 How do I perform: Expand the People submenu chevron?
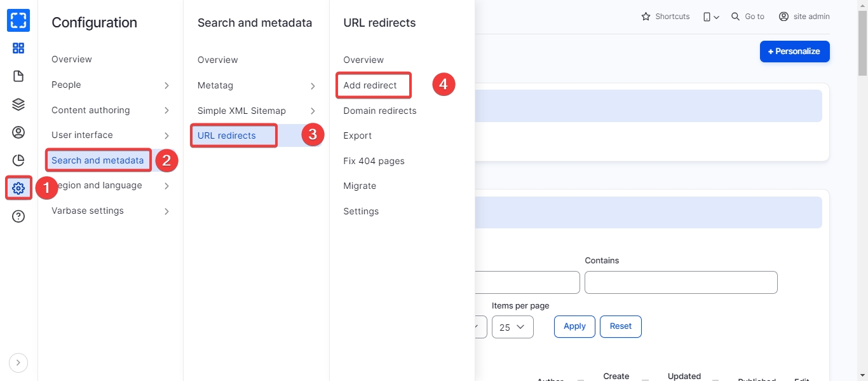(166, 85)
